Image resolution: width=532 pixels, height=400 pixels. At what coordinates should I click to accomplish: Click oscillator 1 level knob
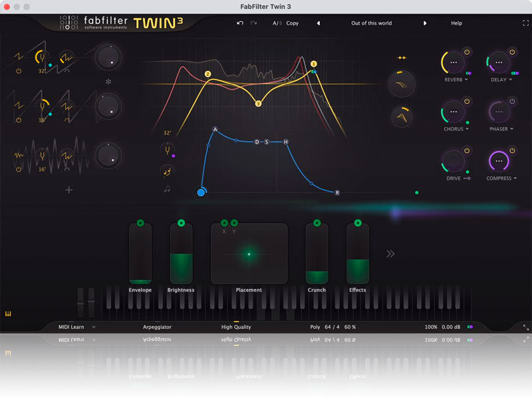point(108,57)
